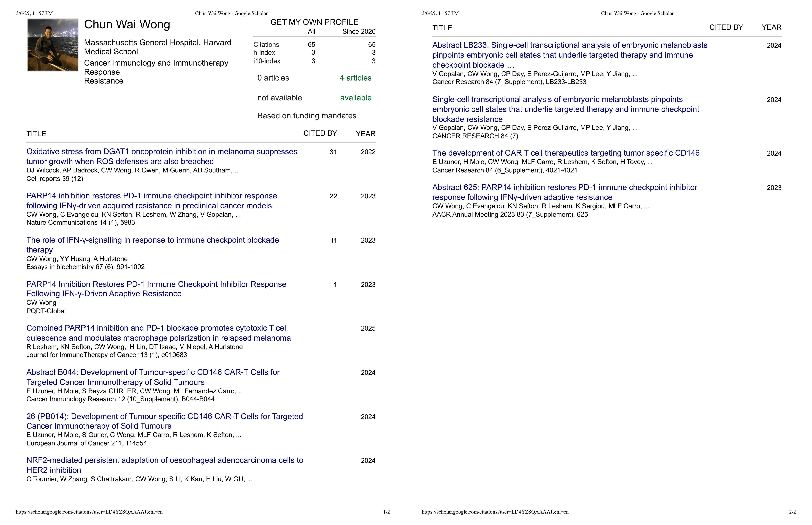Click 'European Journal of Cancer 211, 114554' text
Viewport: 812px width, 525px height.
click(x=87, y=444)
